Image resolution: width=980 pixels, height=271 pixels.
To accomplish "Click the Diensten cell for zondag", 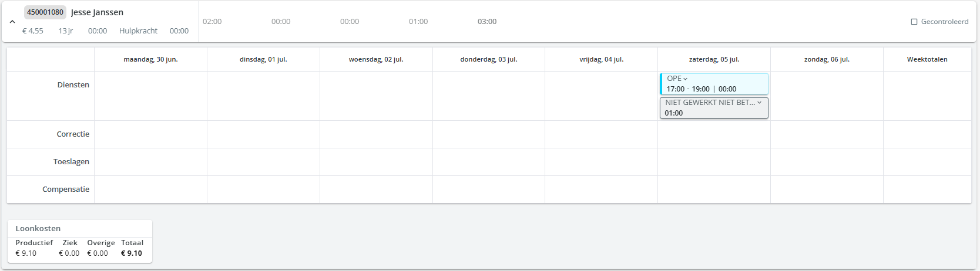I will pos(827,96).
